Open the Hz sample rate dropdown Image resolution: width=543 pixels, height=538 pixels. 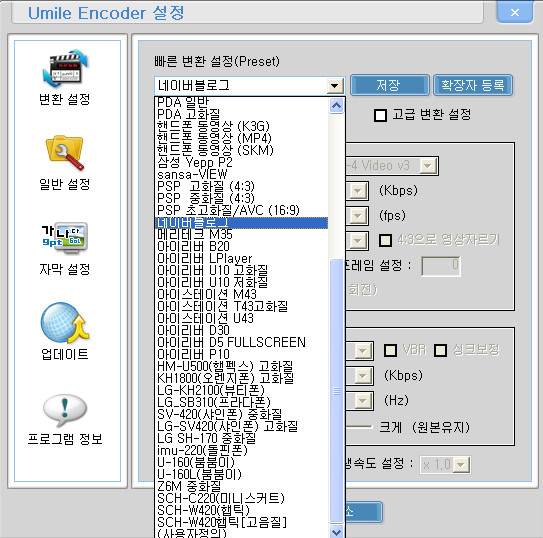pos(362,401)
